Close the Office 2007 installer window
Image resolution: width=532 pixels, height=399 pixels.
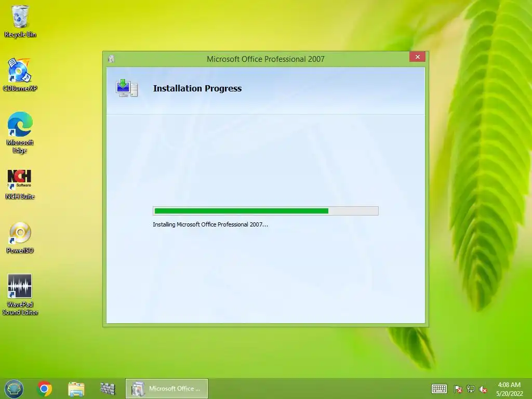417,57
